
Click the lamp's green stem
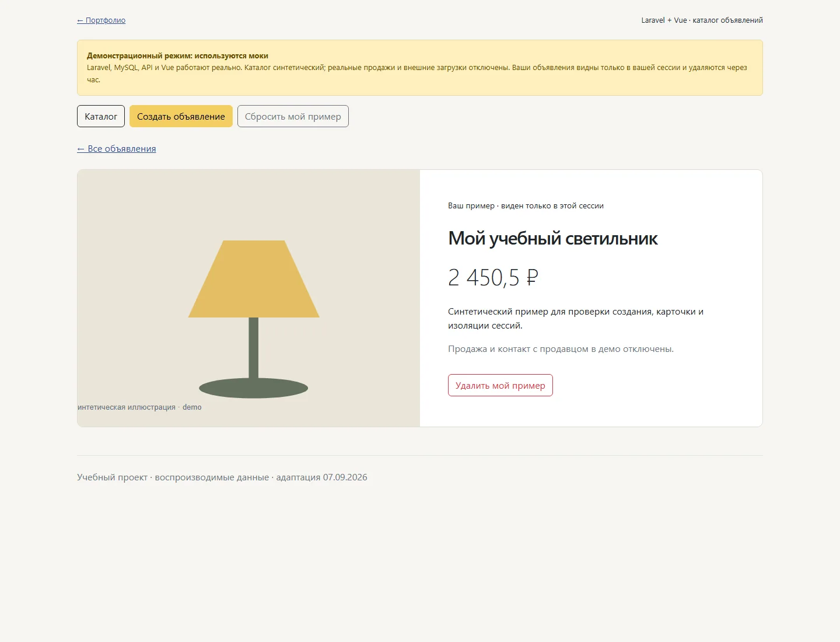(254, 348)
